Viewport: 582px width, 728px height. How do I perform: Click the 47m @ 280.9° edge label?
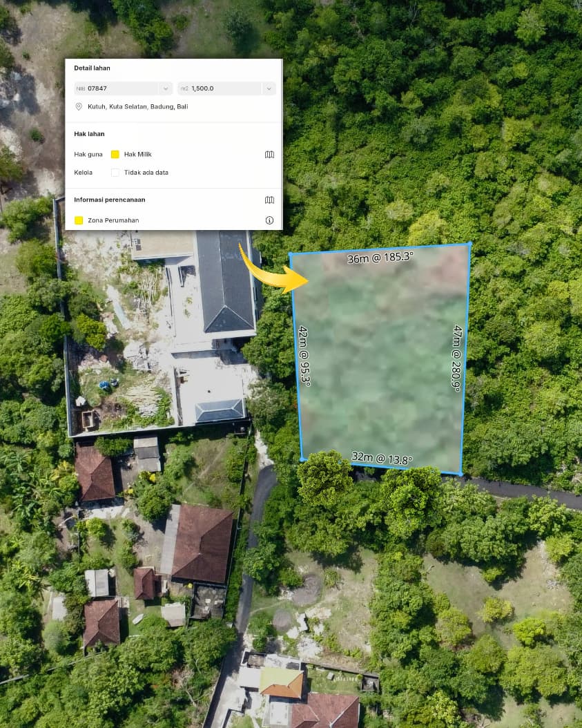click(457, 358)
